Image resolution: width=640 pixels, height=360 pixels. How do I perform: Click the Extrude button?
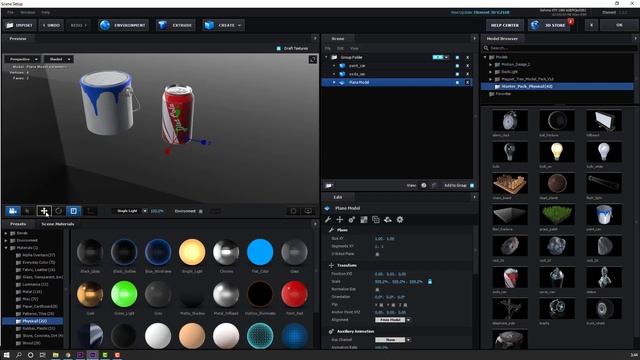tap(176, 25)
